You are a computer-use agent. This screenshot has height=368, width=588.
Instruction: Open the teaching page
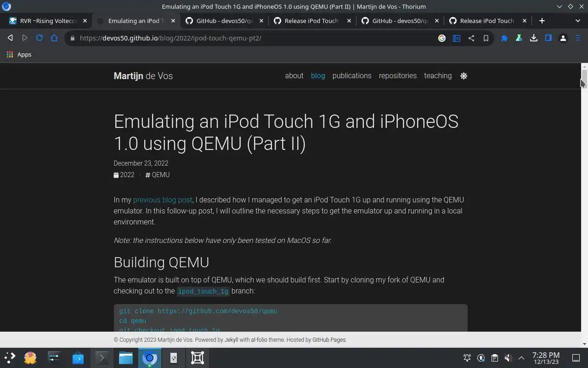click(438, 76)
